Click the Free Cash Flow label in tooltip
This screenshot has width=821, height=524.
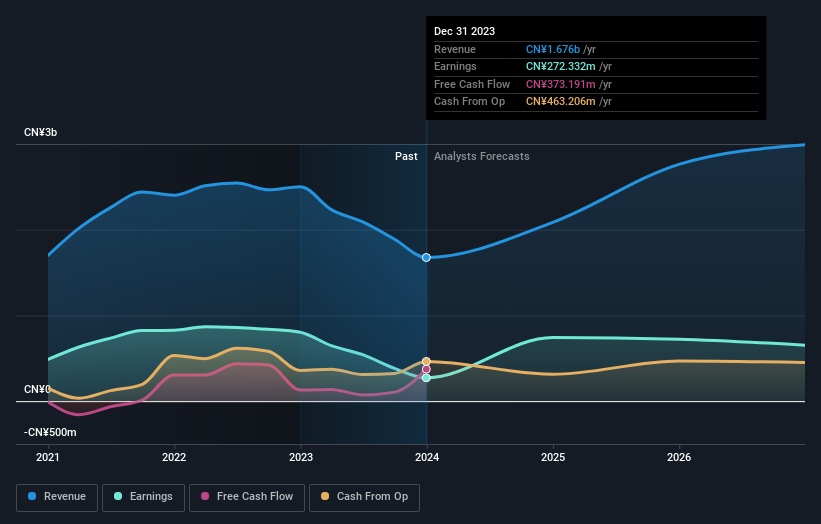click(472, 84)
